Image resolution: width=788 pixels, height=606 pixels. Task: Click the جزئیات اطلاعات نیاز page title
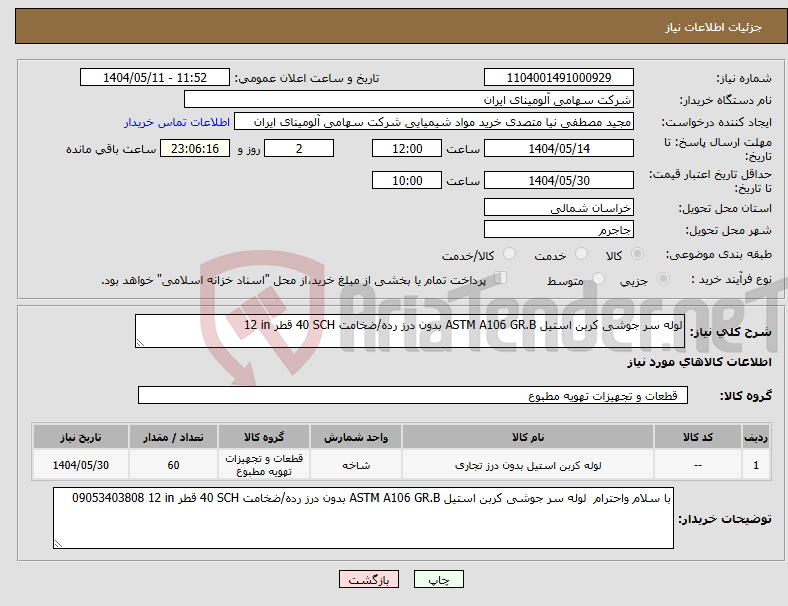point(714,27)
